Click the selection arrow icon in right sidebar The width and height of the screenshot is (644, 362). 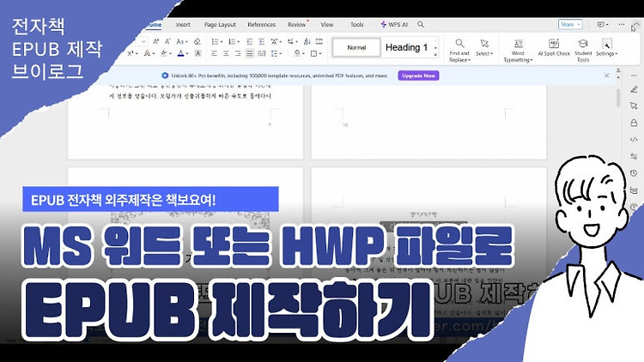point(634,106)
